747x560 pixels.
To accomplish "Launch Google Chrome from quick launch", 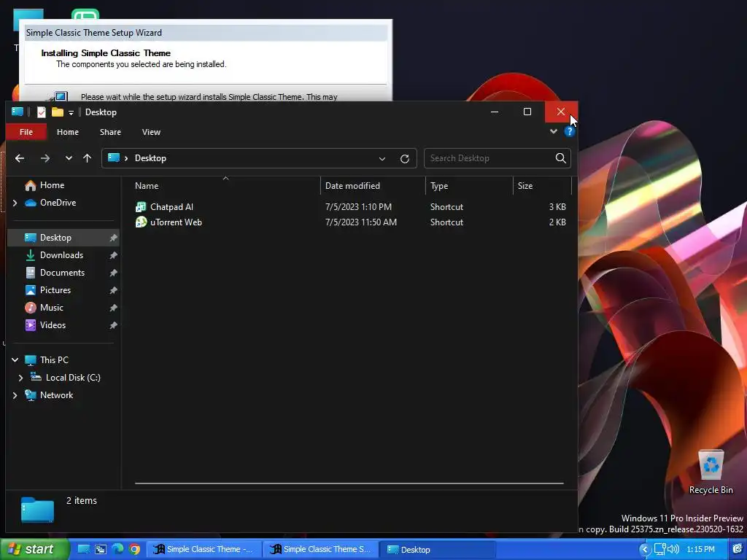I will [x=135, y=550].
